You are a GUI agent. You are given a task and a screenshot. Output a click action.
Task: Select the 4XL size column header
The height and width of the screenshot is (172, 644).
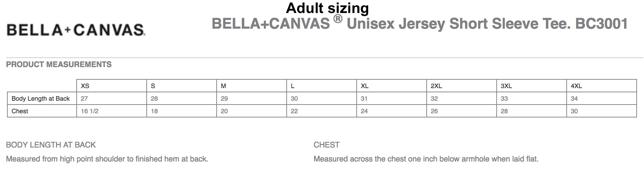(576, 86)
